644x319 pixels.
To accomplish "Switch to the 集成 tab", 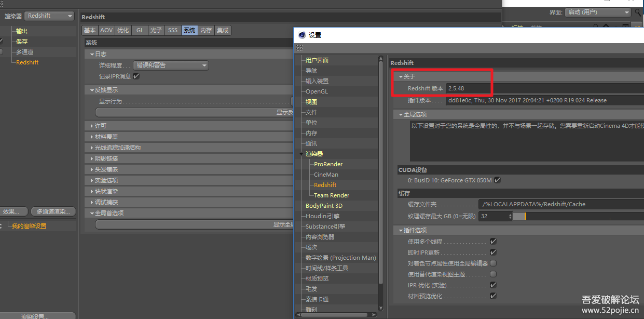I will (223, 31).
